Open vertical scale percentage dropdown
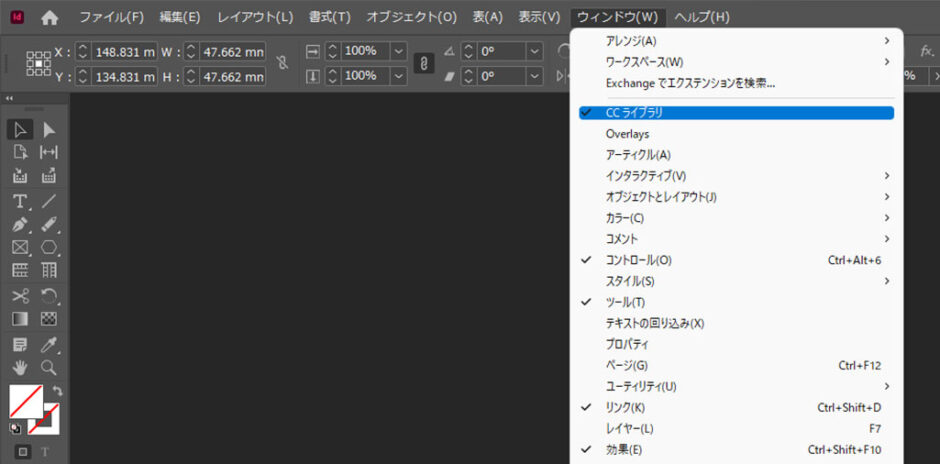This screenshot has width=940, height=464. coord(399,76)
